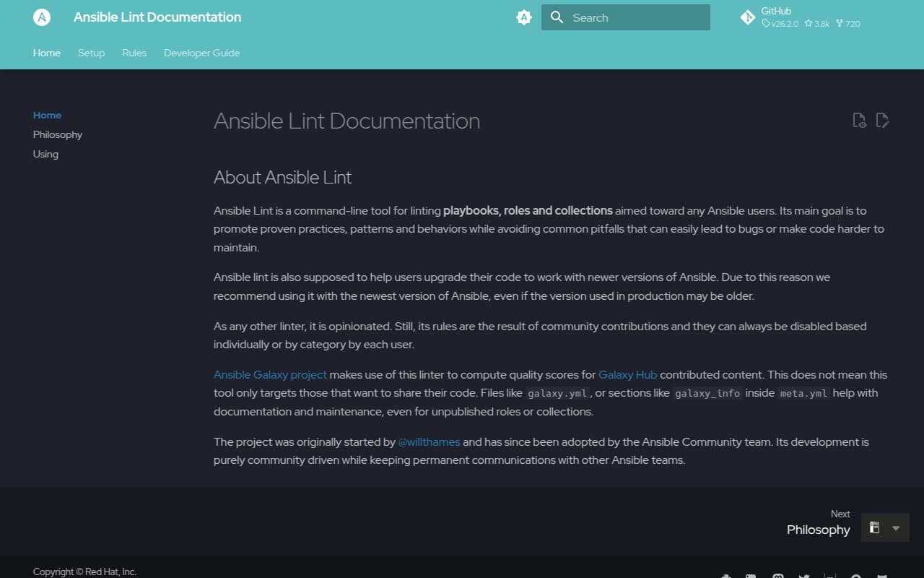Click the Matrix icon in the footer
The image size is (924, 578).
[x=829, y=575]
